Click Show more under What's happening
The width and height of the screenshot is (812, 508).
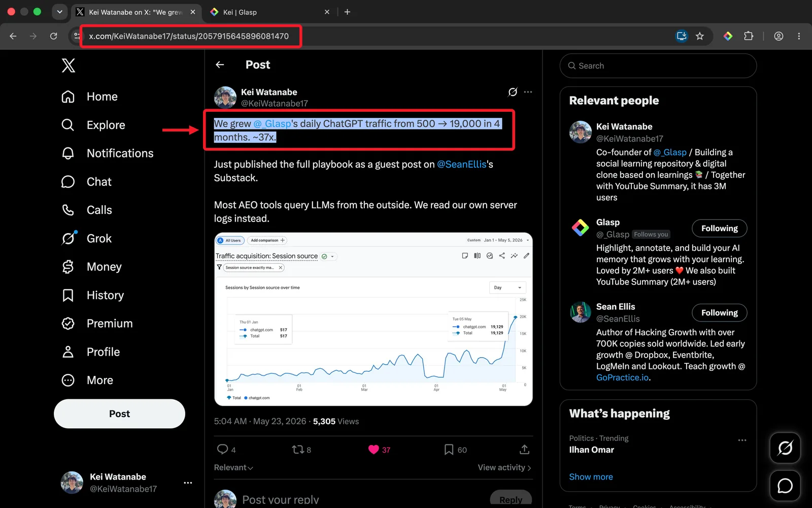pyautogui.click(x=591, y=477)
